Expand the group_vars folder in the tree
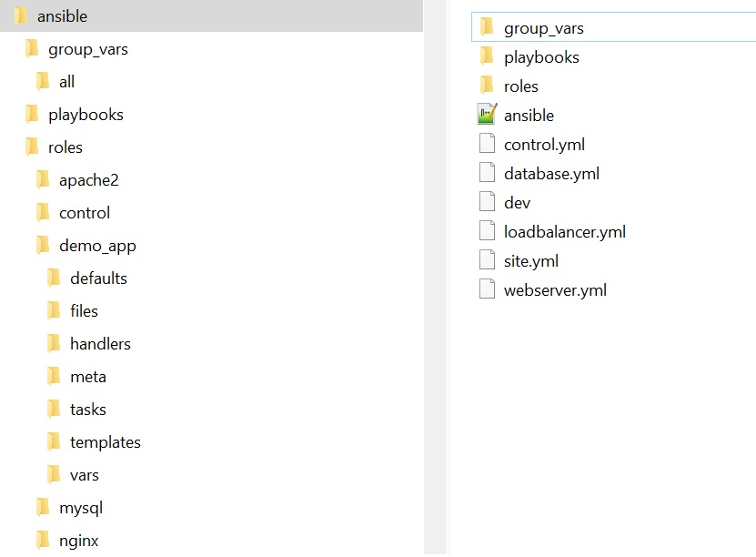Image resolution: width=756 pixels, height=557 pixels. [87, 49]
